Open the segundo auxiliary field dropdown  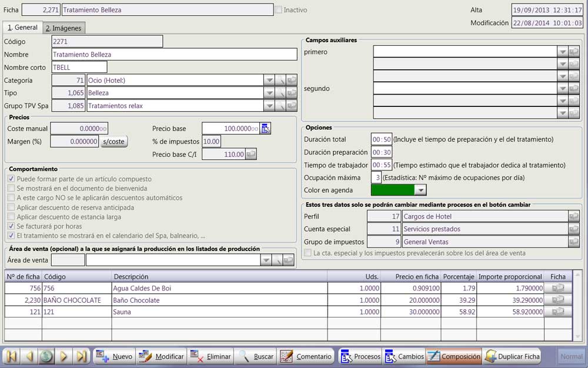(x=563, y=88)
